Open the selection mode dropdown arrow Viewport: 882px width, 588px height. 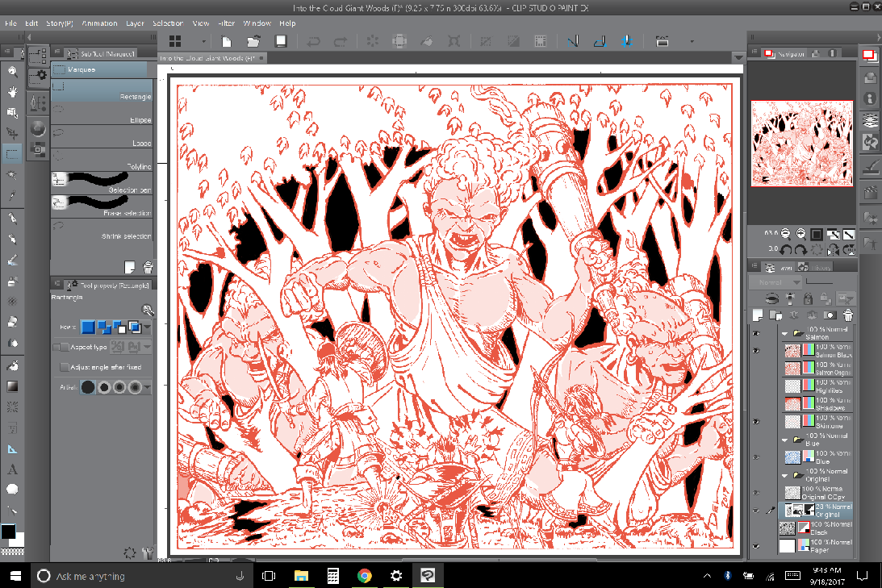148,327
